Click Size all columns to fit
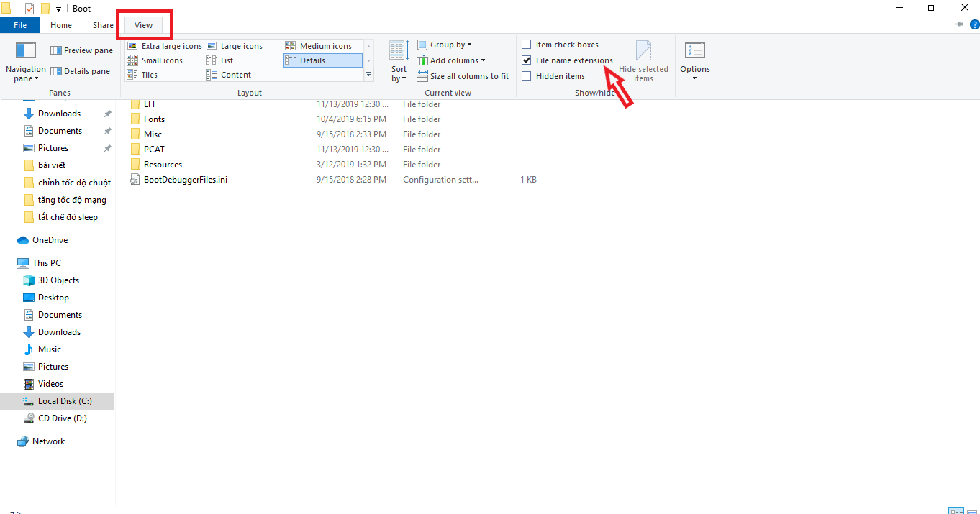The width and height of the screenshot is (980, 514). (x=463, y=76)
